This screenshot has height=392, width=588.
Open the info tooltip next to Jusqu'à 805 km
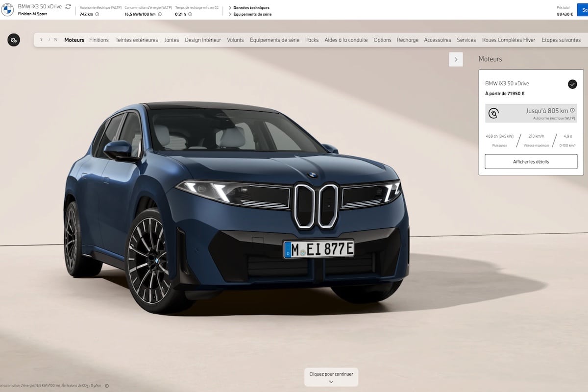coord(572,110)
